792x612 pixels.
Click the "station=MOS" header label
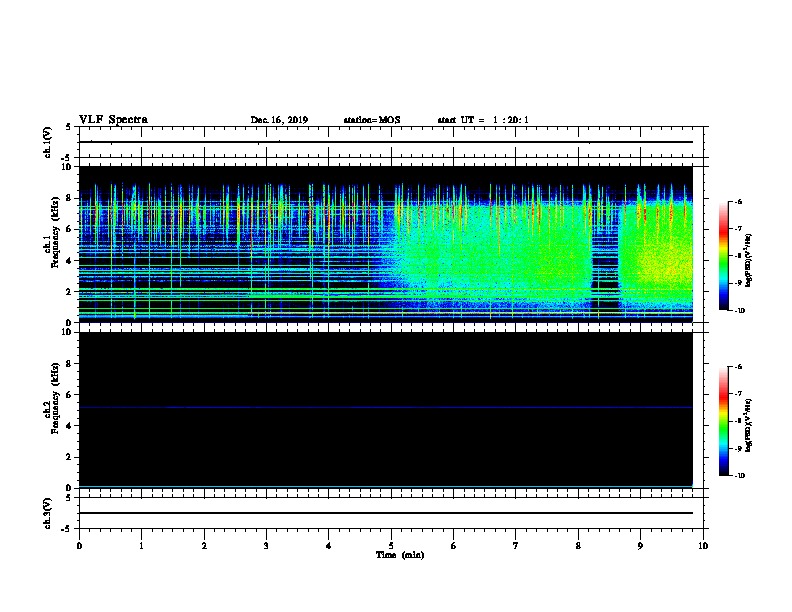point(372,120)
